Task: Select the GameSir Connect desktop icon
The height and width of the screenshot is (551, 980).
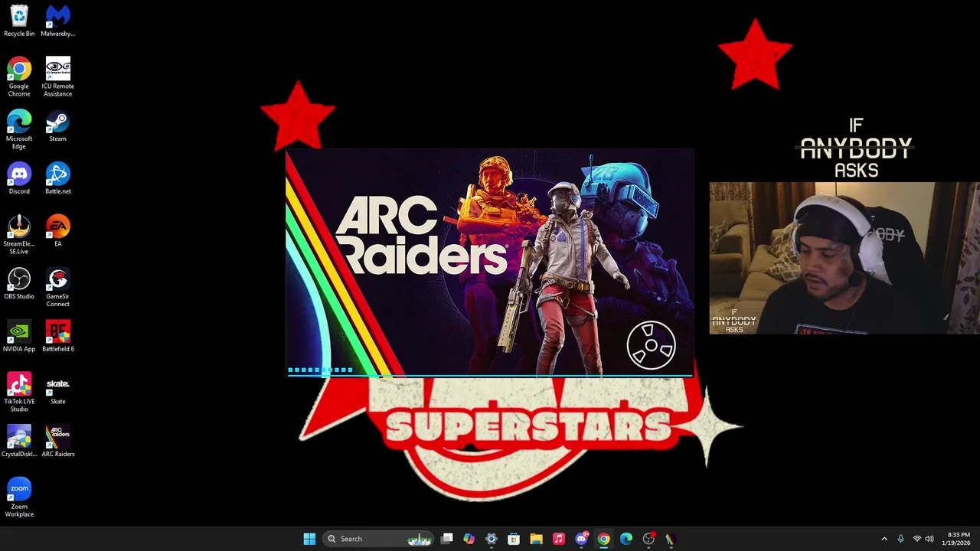Action: (57, 287)
